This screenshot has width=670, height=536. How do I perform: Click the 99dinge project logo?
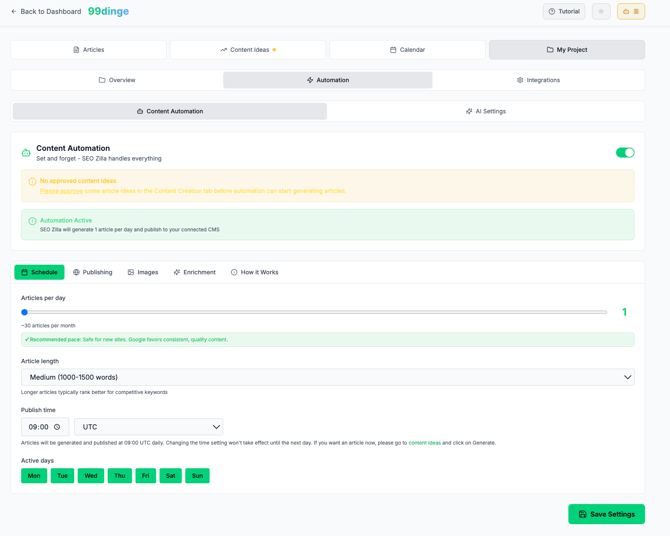(x=108, y=12)
